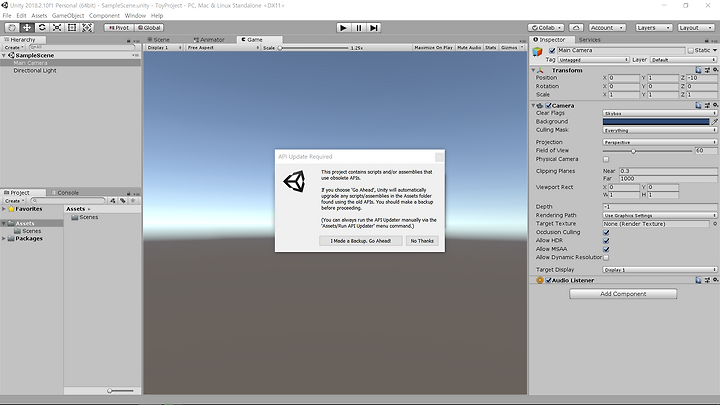Switch to the Scene tab
Viewport: 720px width, 405px height.
[x=159, y=40]
